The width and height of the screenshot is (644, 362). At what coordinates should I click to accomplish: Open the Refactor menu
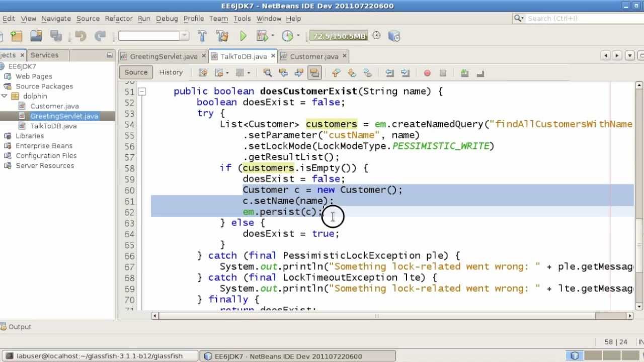click(119, 18)
